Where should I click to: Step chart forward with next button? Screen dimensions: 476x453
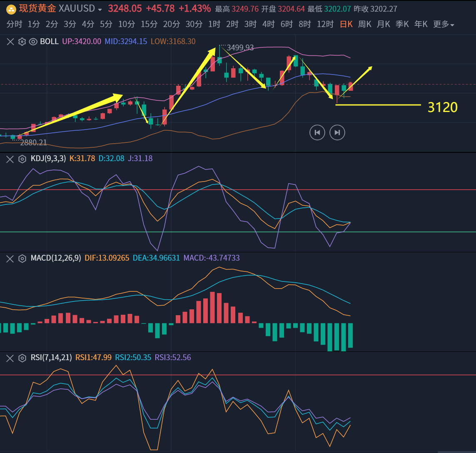click(x=337, y=132)
